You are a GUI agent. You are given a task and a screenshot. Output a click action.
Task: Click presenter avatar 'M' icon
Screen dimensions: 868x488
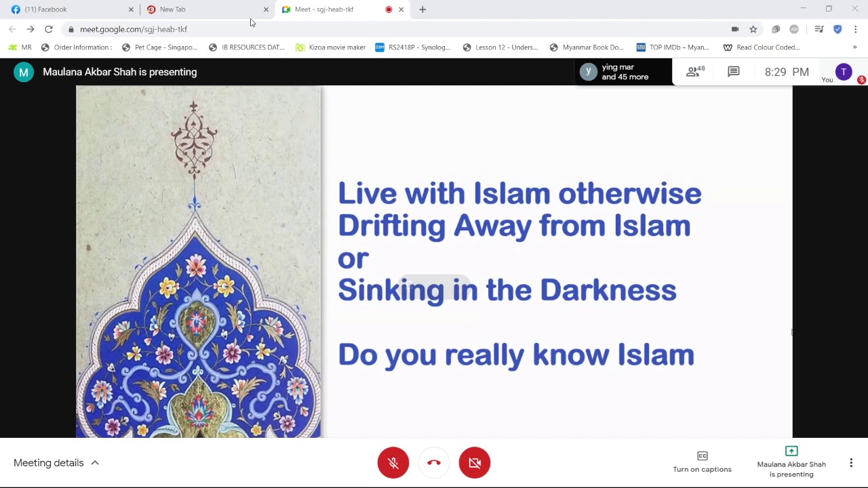(x=24, y=72)
